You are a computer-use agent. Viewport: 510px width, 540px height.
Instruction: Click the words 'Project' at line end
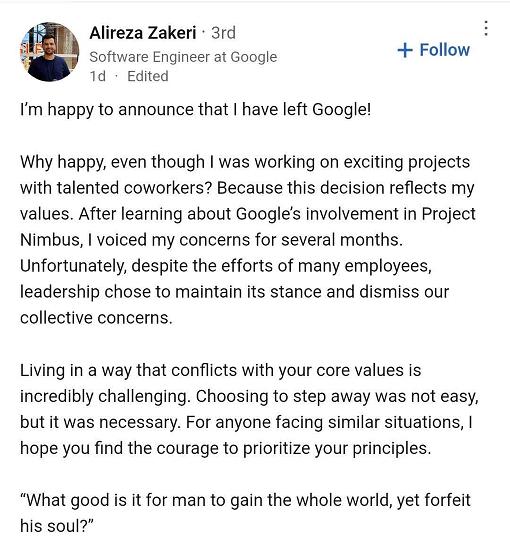449,214
